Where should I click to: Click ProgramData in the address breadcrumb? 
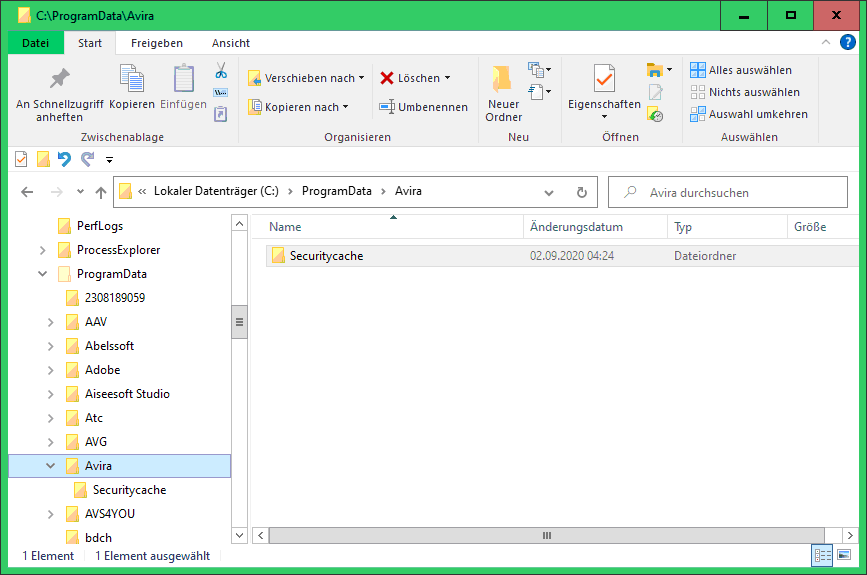337,191
